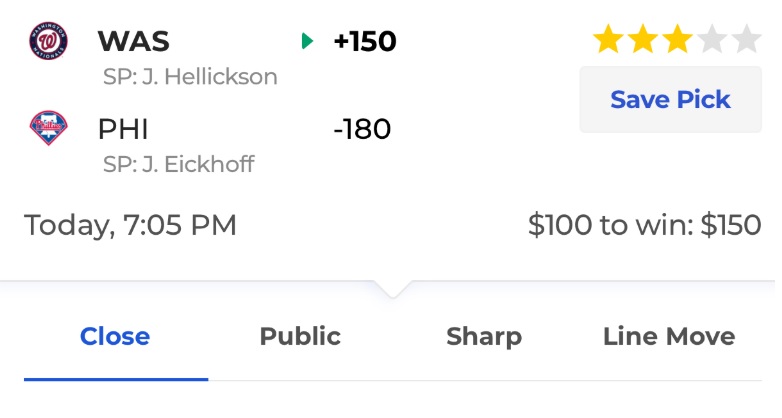
Task: Click the $100 to win: $150 payout
Action: 644,224
